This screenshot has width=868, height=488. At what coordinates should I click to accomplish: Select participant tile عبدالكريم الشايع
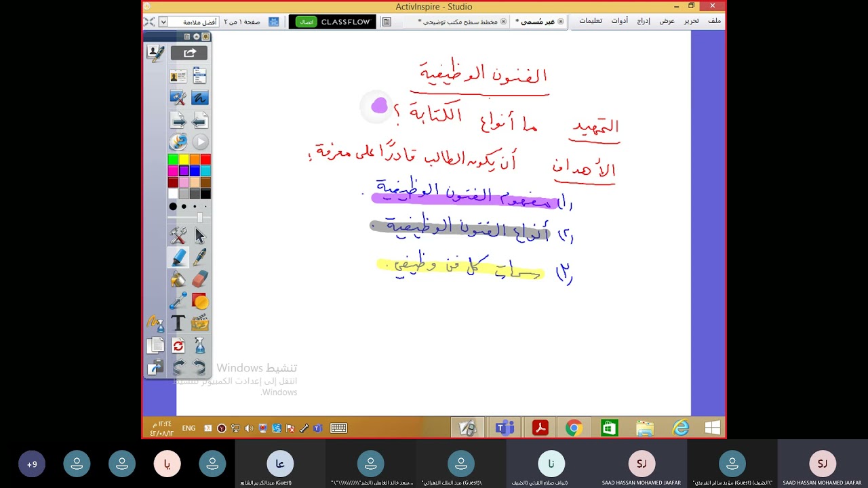280,464
